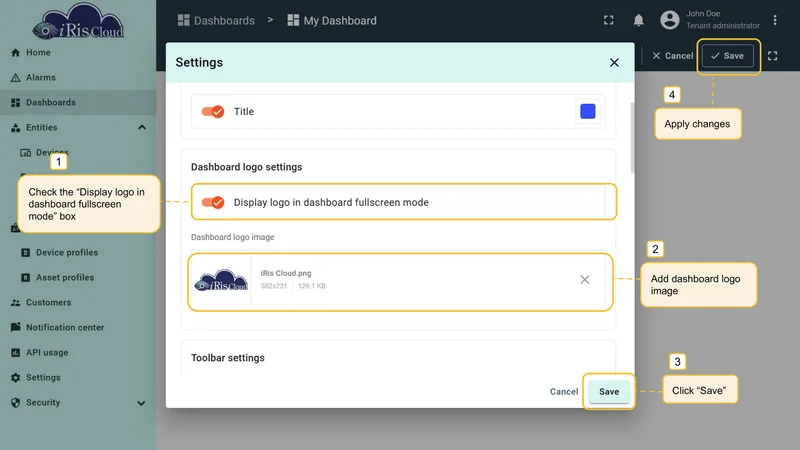Click the My Dashboard breadcrumb text
800x450 pixels.
pos(340,20)
